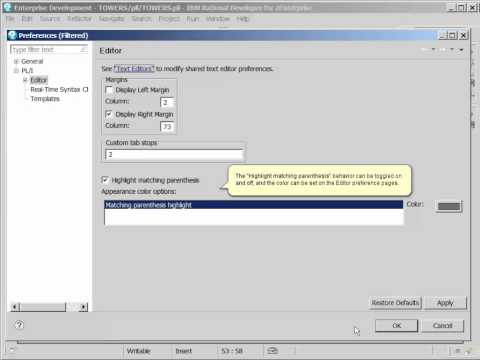Enable the Display Left Margin checkbox
The image size is (480, 360).
(109, 90)
